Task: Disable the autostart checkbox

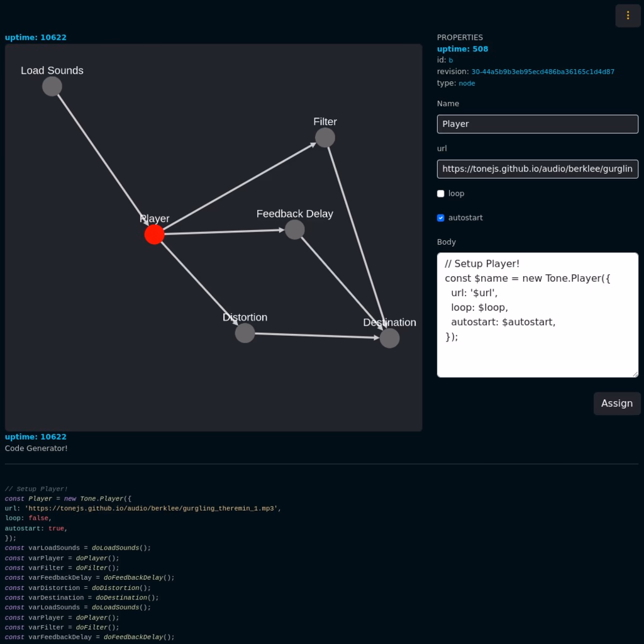Action: tap(441, 218)
